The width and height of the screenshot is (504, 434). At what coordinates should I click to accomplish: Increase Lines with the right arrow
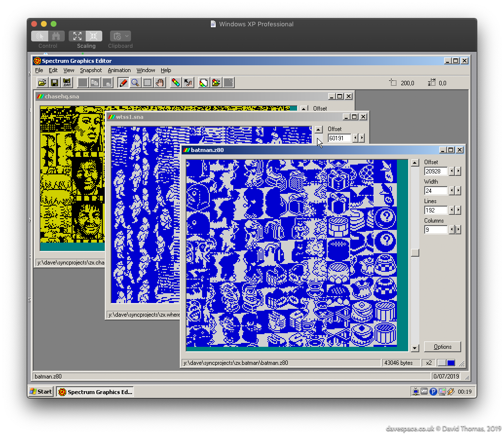coord(458,210)
